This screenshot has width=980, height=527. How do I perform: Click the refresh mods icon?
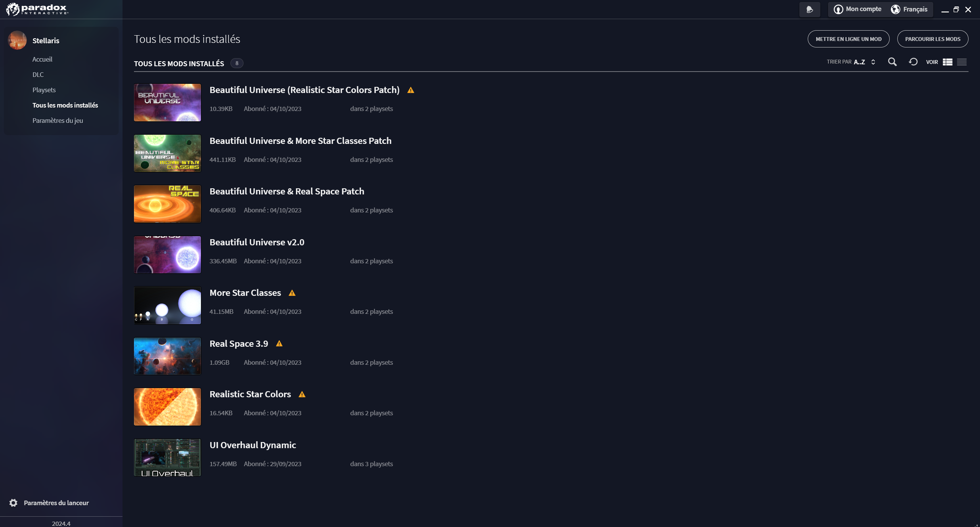pos(913,62)
